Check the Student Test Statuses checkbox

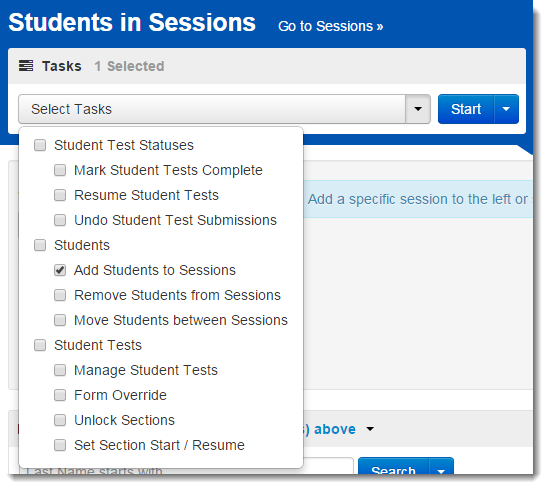(40, 145)
